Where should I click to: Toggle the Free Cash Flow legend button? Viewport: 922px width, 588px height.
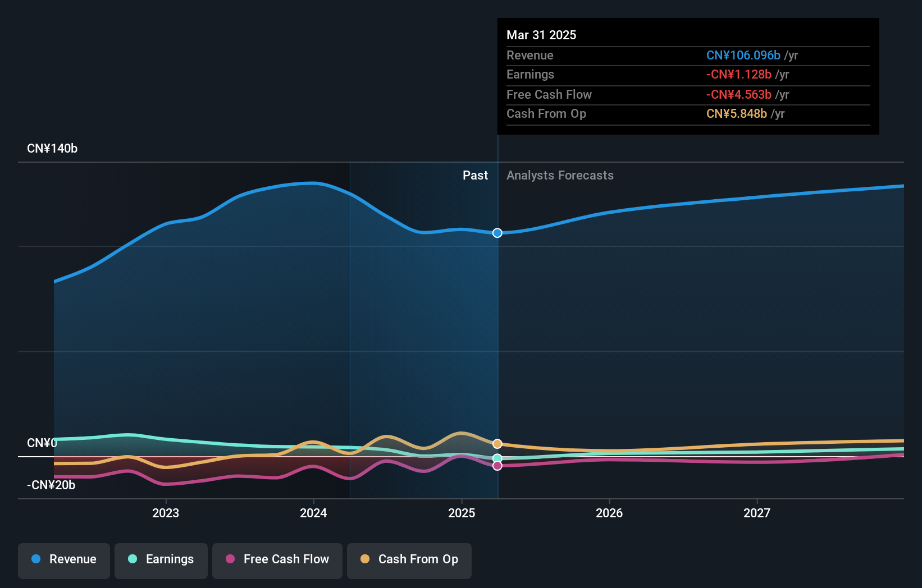277,561
